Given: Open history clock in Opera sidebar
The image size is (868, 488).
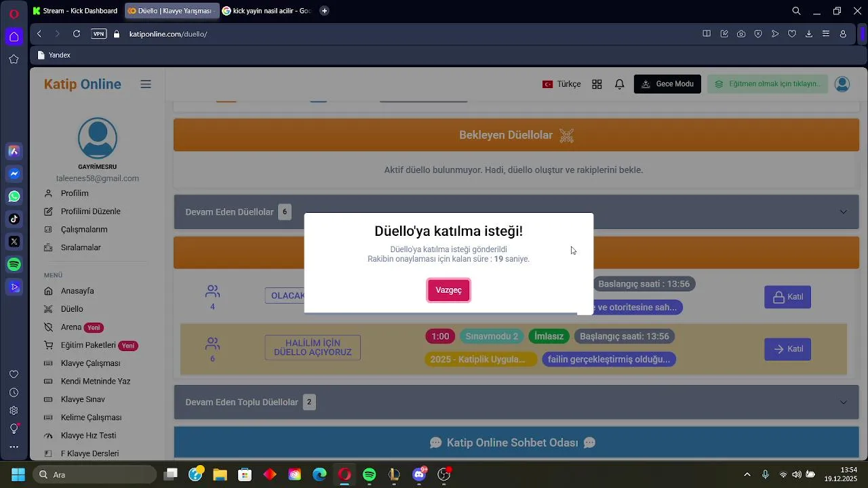Looking at the screenshot, I should pos(14,392).
